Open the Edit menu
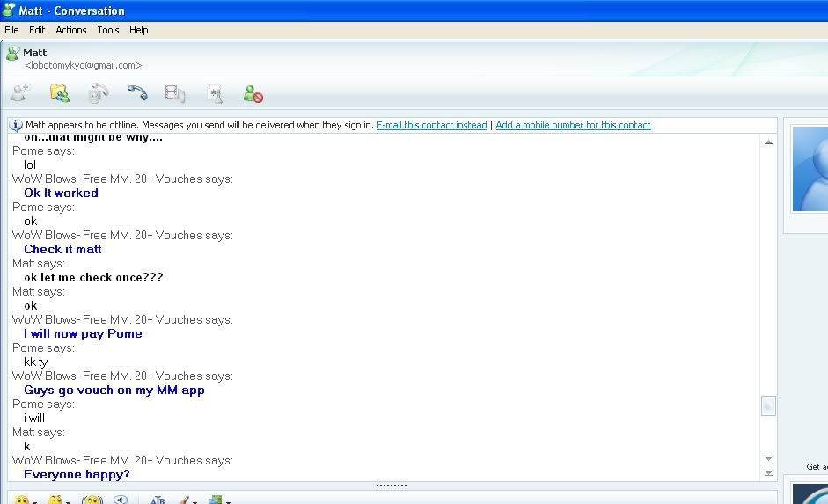Viewport: 828px width, 504px height. [37, 30]
